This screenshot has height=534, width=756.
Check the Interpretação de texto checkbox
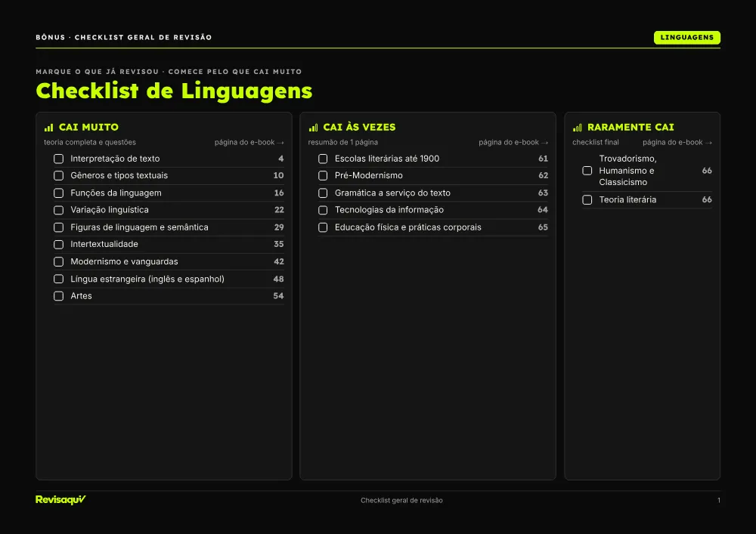pyautogui.click(x=58, y=159)
